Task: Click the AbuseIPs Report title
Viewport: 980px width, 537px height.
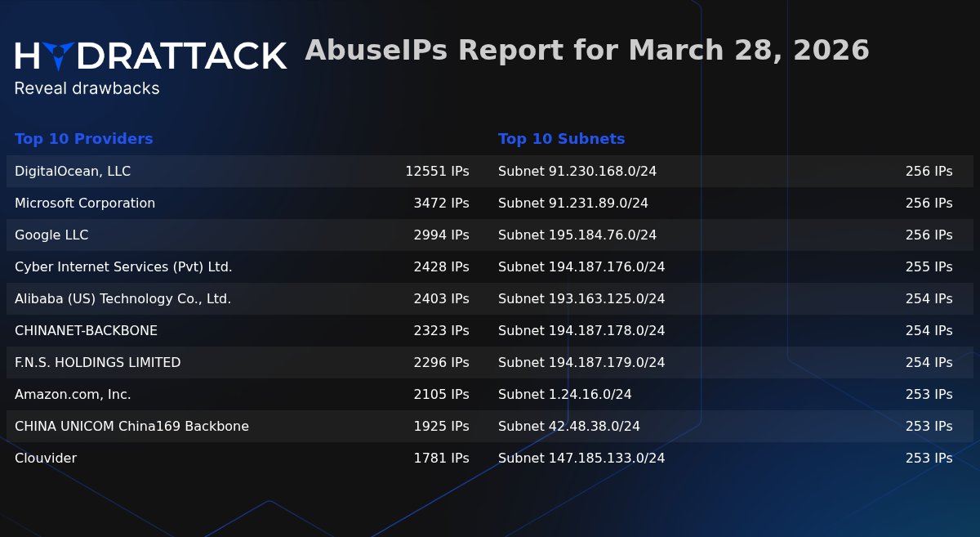Action: [586, 51]
